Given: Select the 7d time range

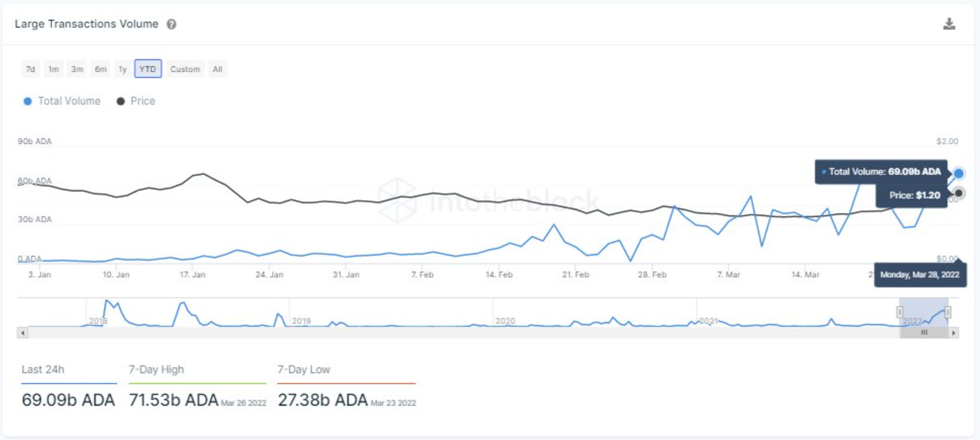Looking at the screenshot, I should [30, 69].
